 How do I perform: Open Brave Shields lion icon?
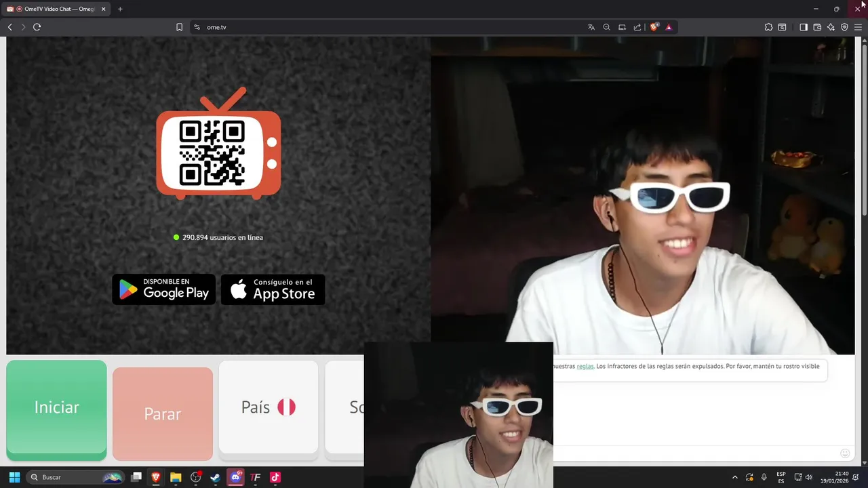pos(654,27)
